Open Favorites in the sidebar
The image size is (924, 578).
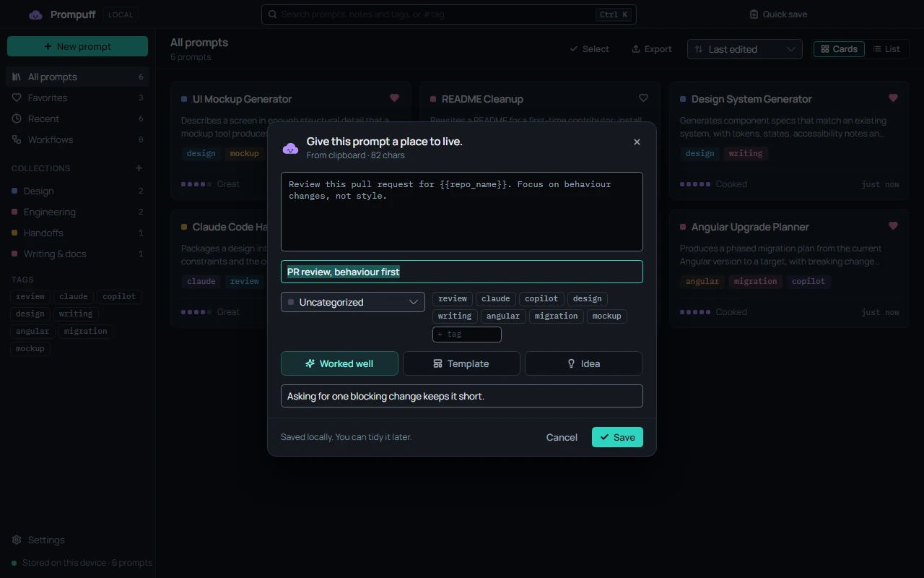coord(77,98)
